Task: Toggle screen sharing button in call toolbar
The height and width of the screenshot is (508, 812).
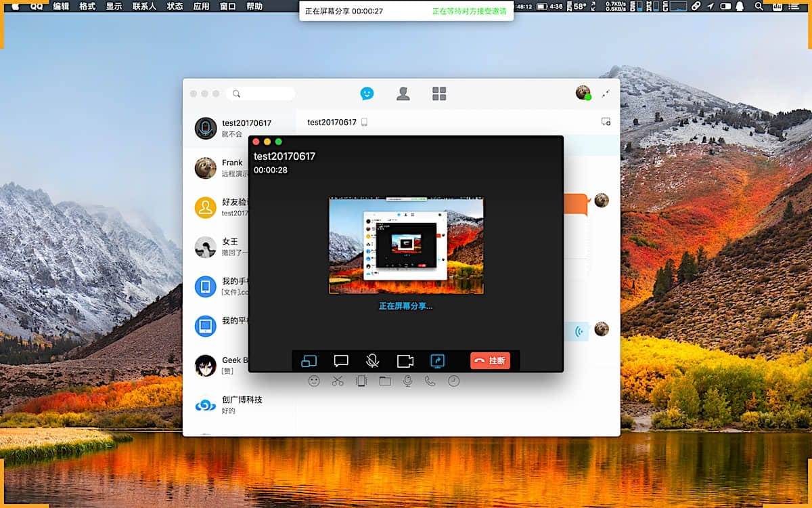Action: (x=437, y=361)
